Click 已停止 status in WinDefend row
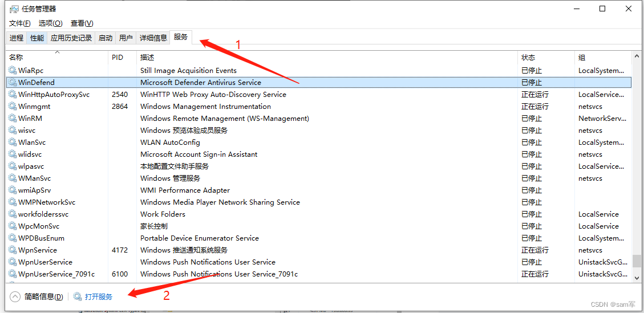 point(532,83)
